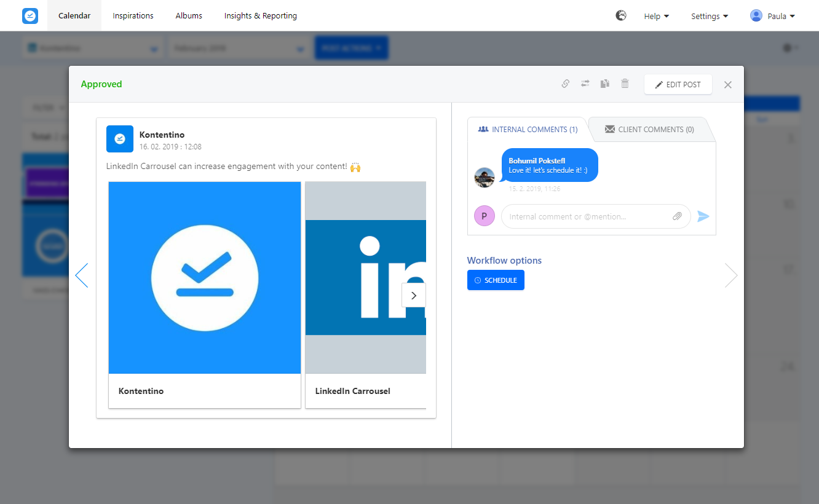Switch to Insights & Reporting

(261, 16)
